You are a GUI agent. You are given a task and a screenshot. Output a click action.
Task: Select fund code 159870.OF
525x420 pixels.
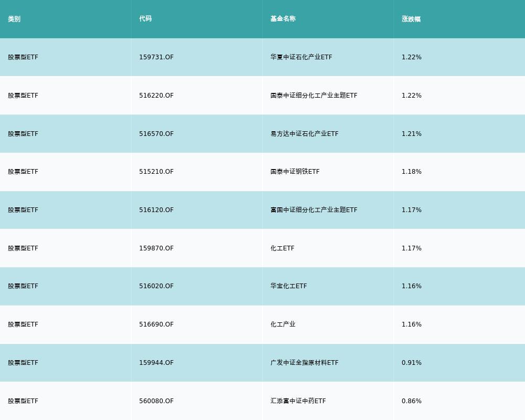[156, 248]
